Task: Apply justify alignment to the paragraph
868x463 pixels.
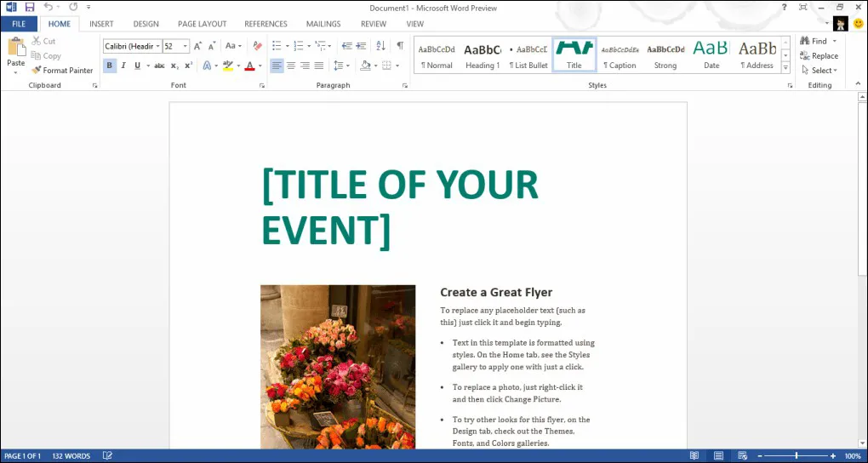Action: point(319,66)
